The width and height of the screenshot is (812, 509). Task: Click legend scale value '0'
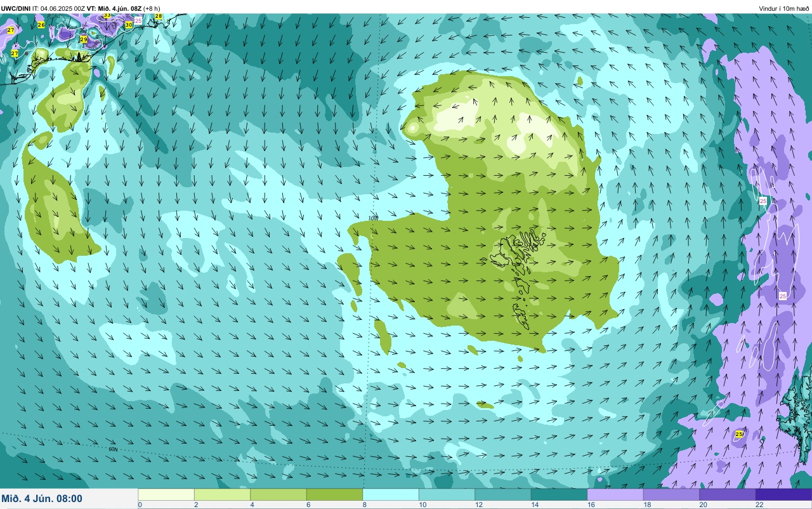[x=140, y=505]
